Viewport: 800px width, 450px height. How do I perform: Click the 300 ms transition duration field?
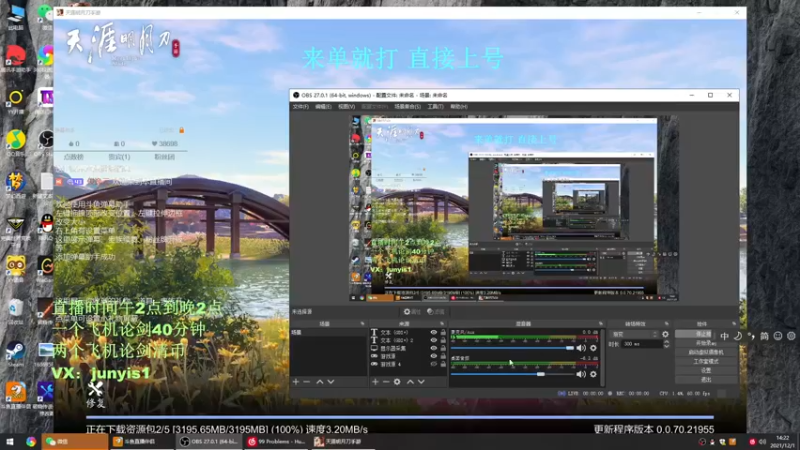coord(641,344)
